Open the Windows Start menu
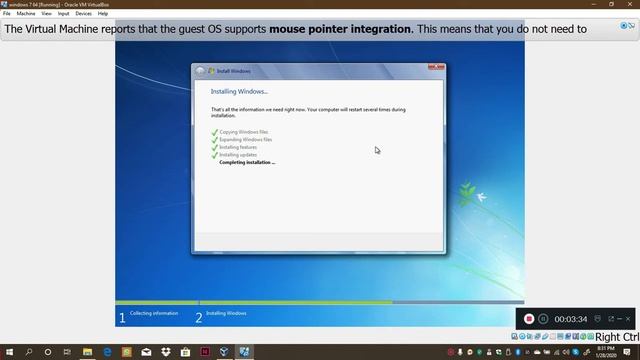Screen dimensions: 640x360 (x=9, y=352)
